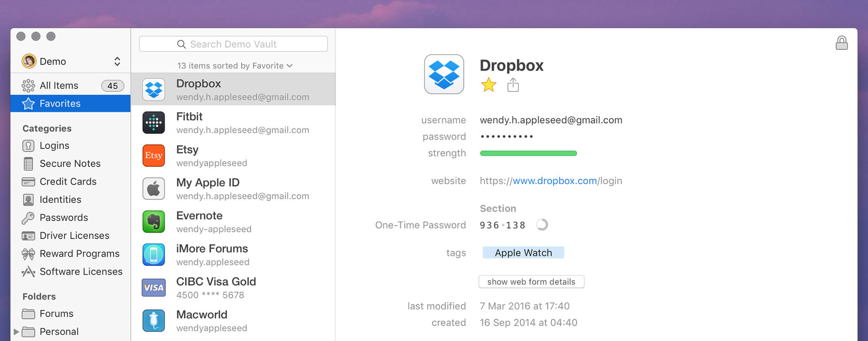
Task: Click the one-time password 936 138
Action: pyautogui.click(x=503, y=225)
